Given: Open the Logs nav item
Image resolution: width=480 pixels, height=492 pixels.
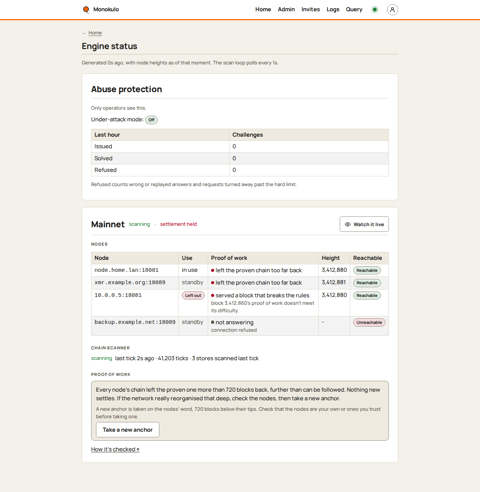Looking at the screenshot, I should tap(333, 9).
